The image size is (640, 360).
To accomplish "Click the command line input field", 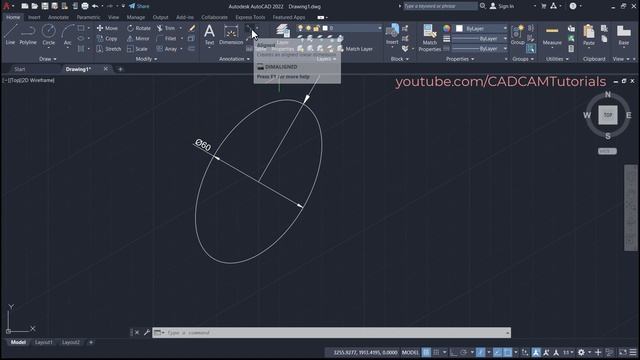I will [x=331, y=333].
